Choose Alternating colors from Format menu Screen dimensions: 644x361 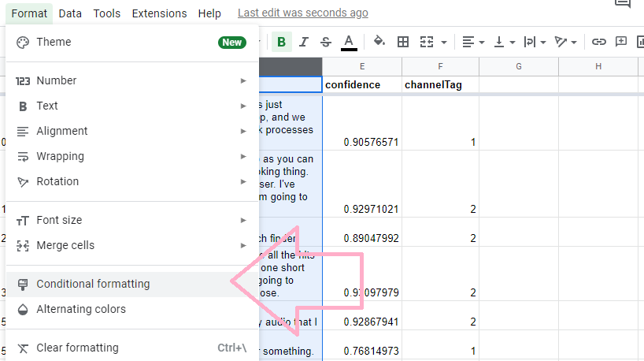pyautogui.click(x=81, y=309)
